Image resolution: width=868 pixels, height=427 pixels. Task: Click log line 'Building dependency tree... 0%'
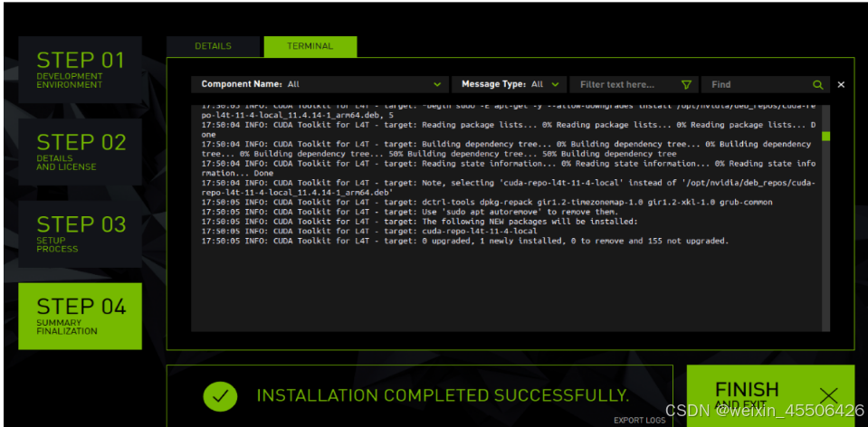[508, 148]
